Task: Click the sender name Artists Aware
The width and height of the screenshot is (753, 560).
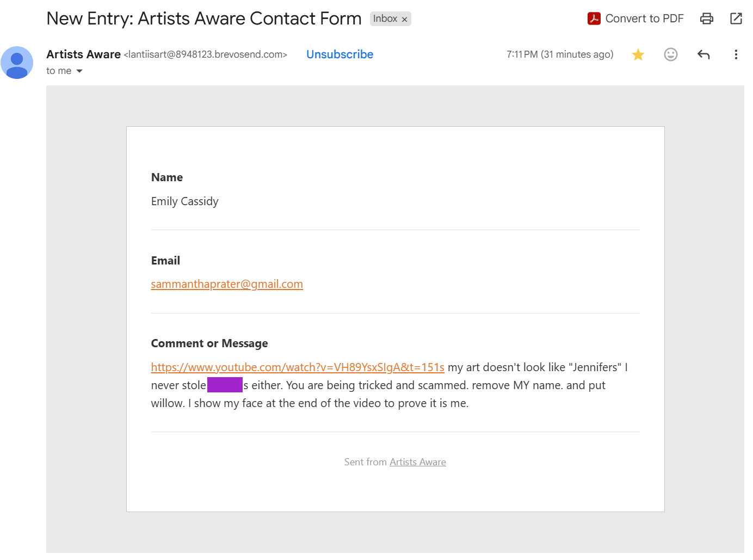Action: 83,54
